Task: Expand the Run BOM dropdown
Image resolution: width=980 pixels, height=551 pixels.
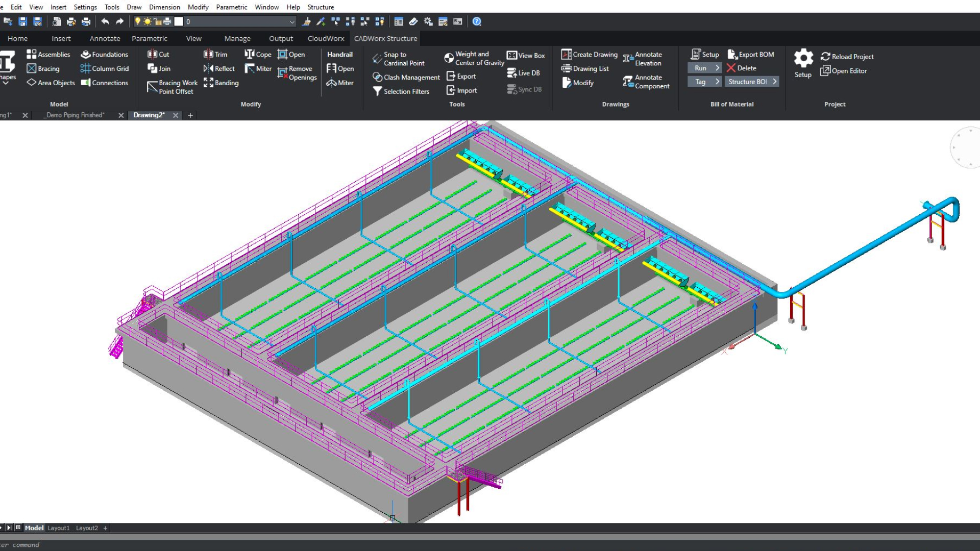Action: coord(717,68)
